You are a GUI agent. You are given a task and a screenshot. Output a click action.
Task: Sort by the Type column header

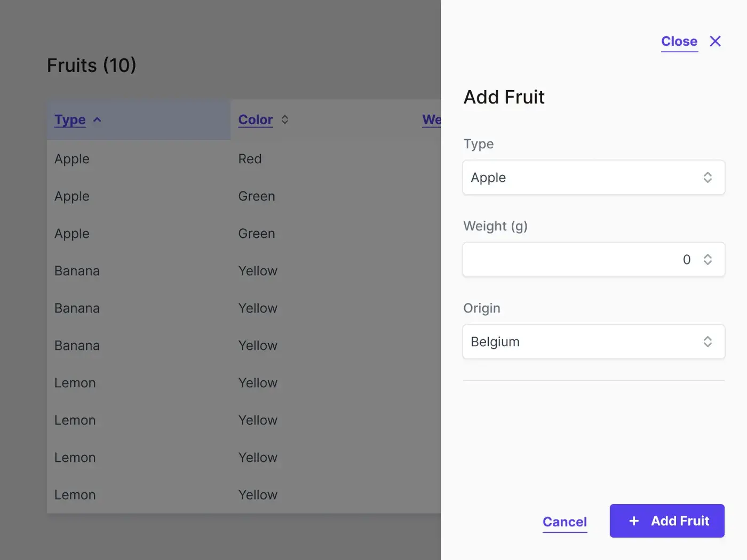coord(70,119)
